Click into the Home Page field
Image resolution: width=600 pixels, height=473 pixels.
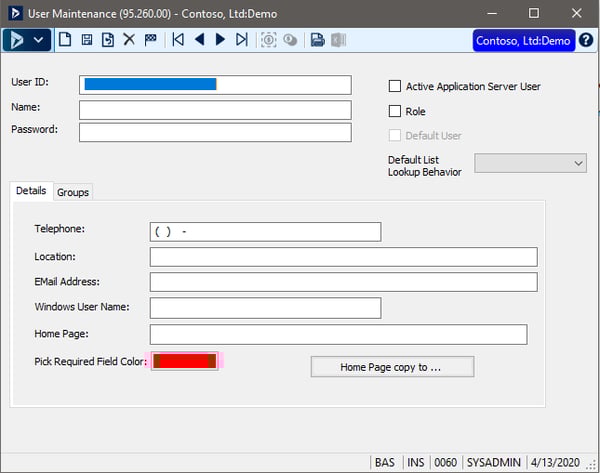point(339,334)
